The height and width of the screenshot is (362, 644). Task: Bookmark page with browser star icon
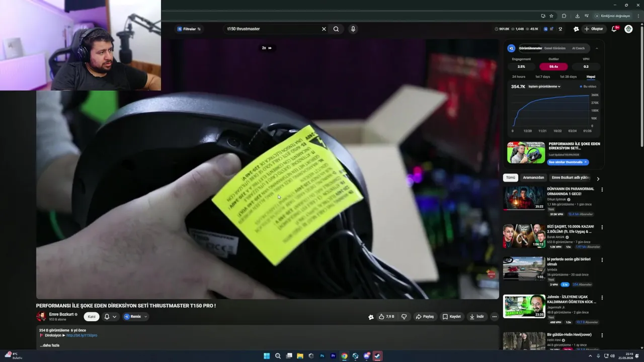click(551, 16)
